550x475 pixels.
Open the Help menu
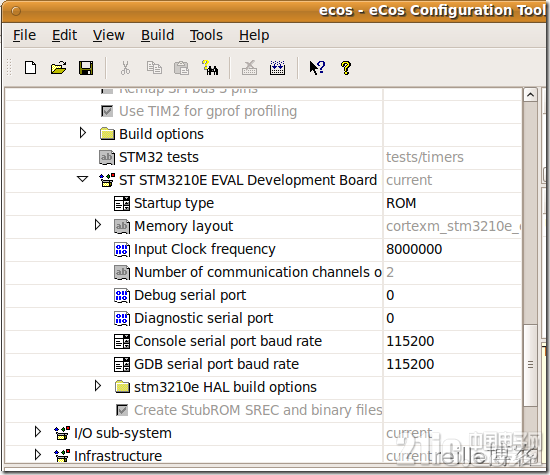254,35
